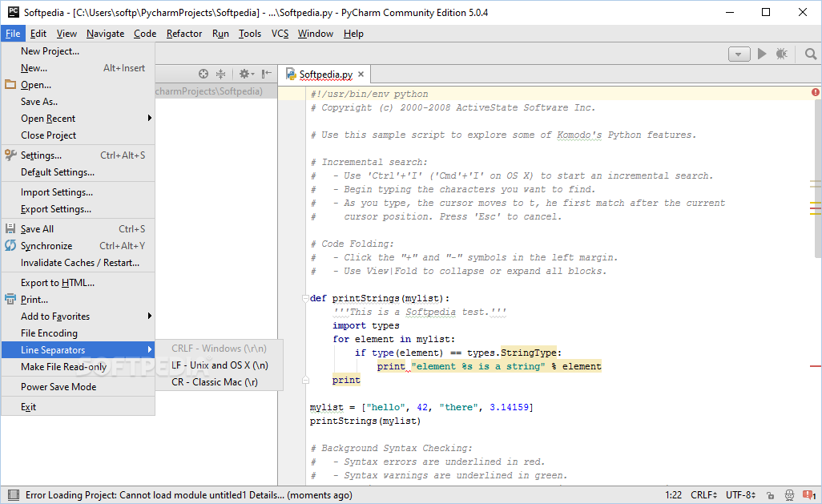Select the Softpedia.py editor tab
822x504 pixels.
pos(325,75)
